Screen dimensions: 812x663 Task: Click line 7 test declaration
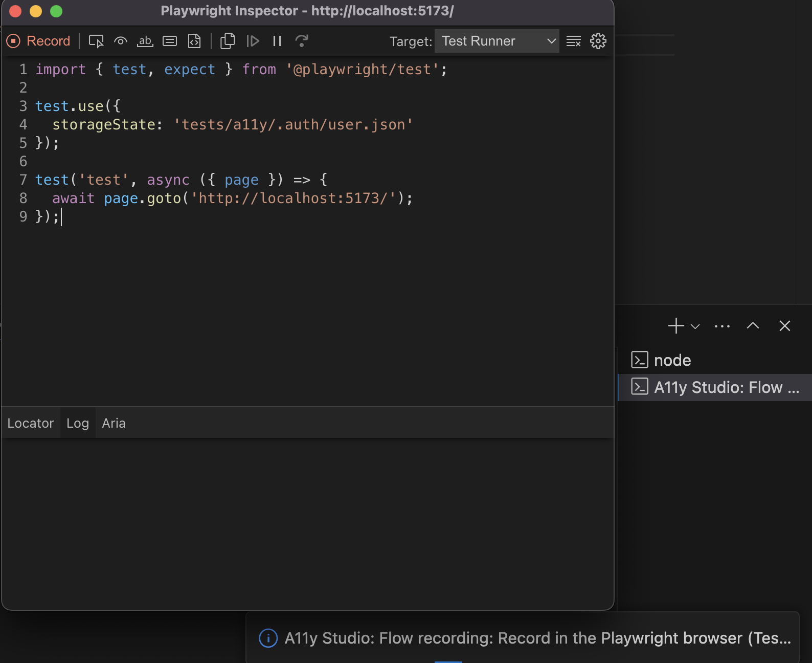tap(182, 180)
